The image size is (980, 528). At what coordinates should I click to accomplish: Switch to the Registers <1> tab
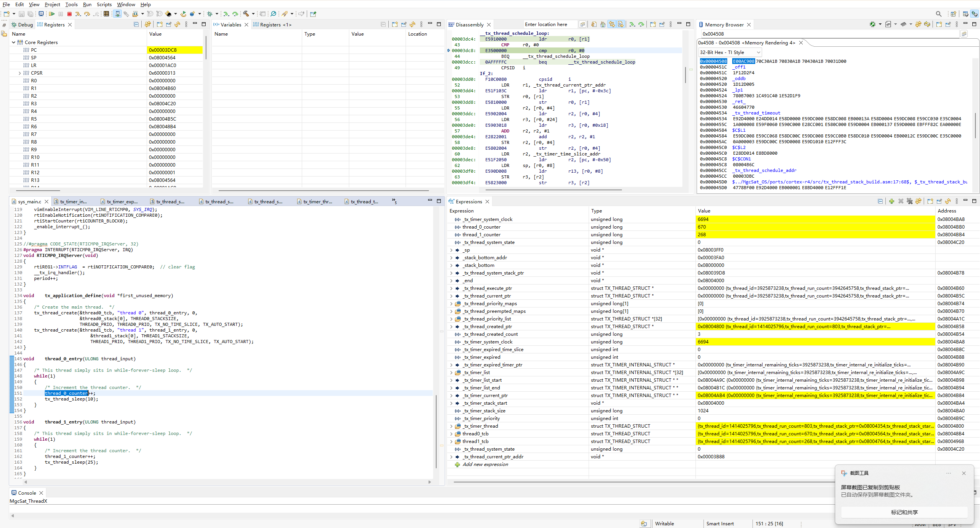coord(272,25)
